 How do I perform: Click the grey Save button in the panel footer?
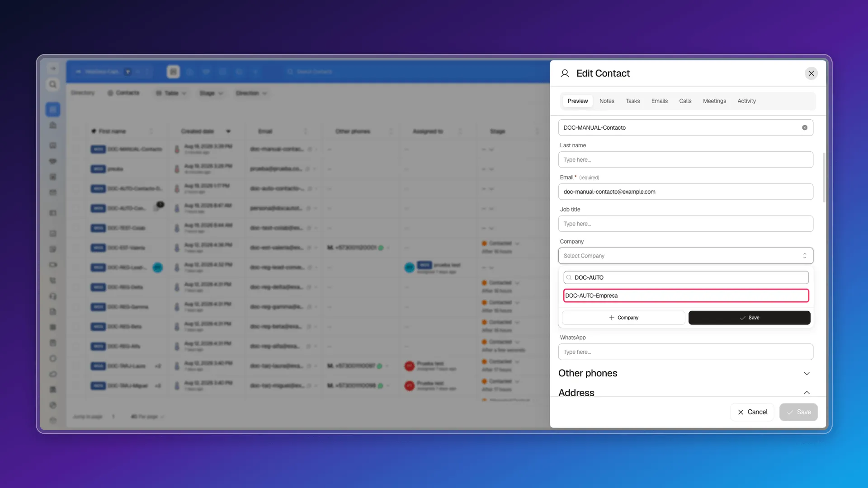pos(798,412)
